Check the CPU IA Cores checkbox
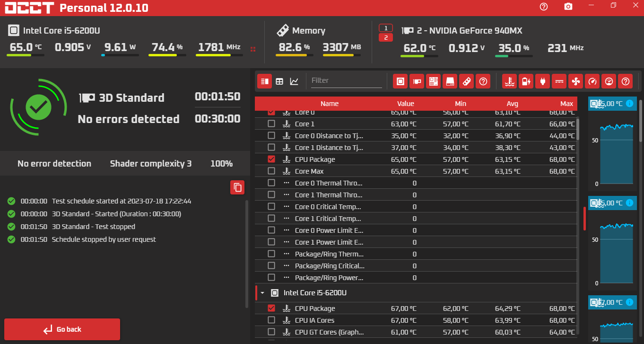The height and width of the screenshot is (344, 644). 271,320
